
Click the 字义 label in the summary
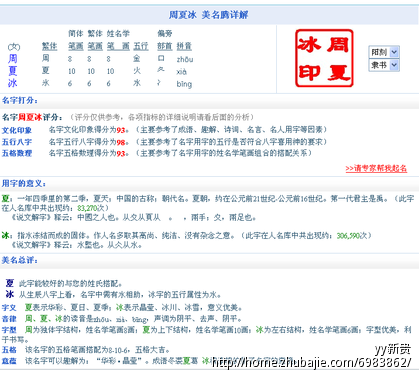9,308
